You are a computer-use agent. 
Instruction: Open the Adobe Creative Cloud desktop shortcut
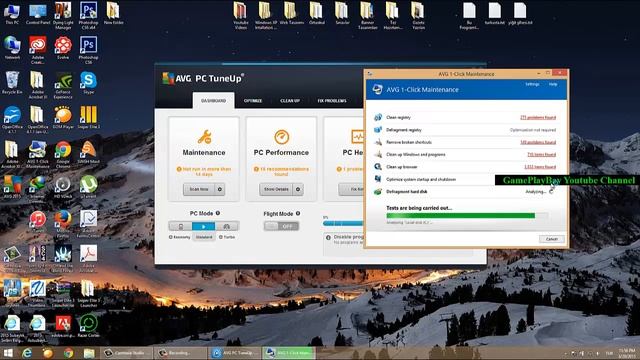pyautogui.click(x=38, y=50)
